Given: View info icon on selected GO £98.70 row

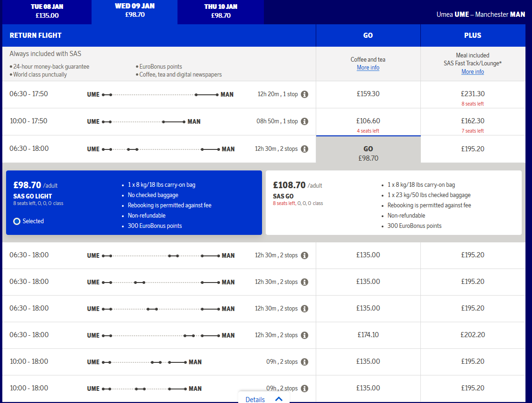Looking at the screenshot, I should coord(305,149).
